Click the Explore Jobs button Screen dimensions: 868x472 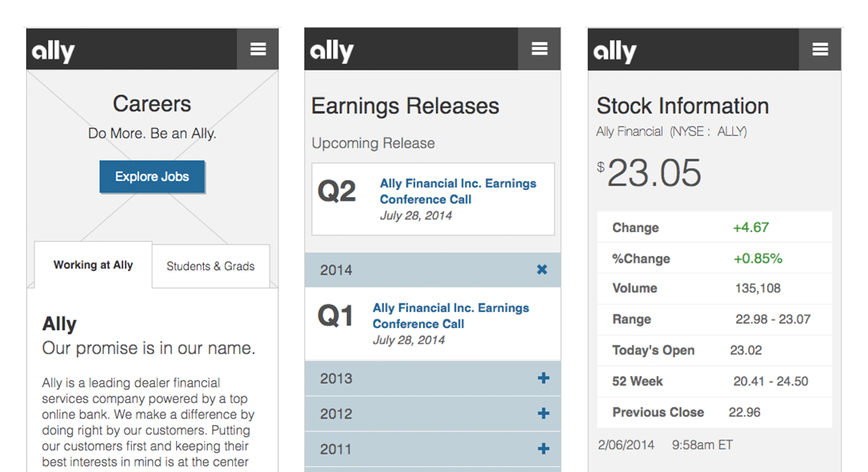pos(152,176)
